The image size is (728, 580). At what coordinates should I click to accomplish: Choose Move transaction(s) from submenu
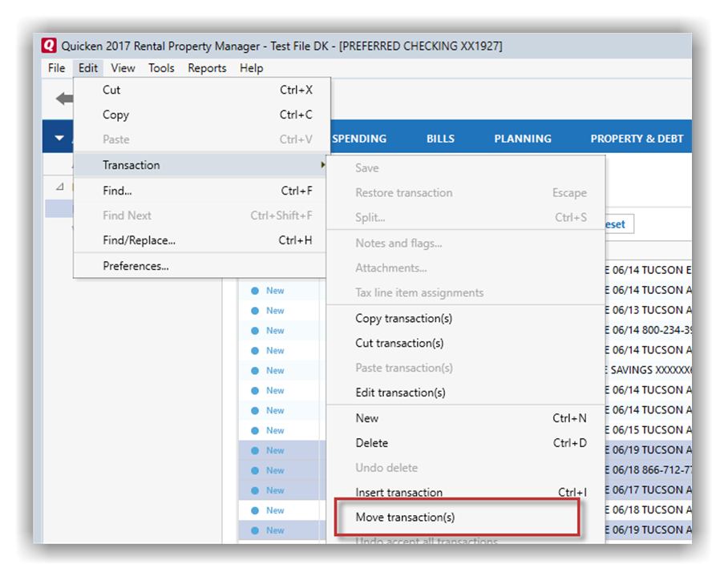(x=405, y=518)
